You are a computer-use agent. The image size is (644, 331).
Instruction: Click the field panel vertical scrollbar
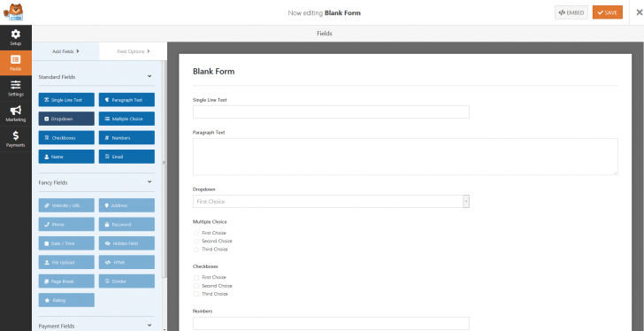(165, 168)
